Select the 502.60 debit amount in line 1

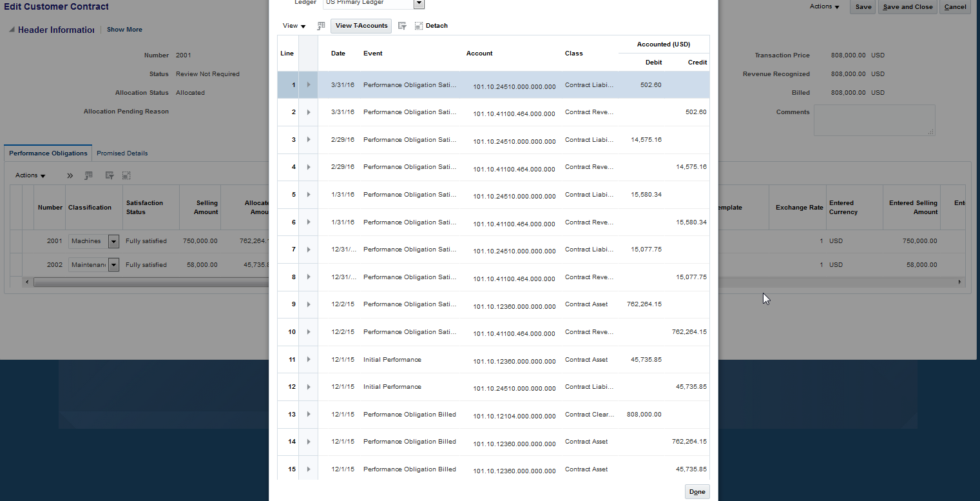pos(651,85)
